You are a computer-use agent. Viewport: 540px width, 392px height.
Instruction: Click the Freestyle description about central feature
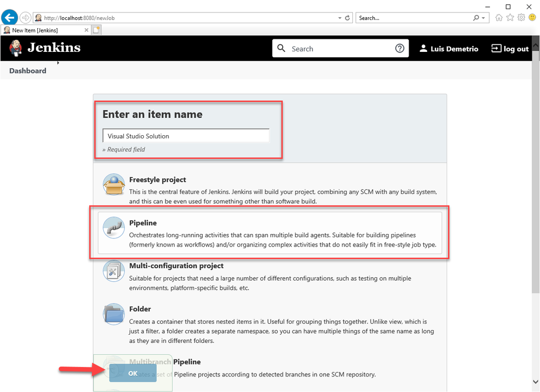(283, 196)
